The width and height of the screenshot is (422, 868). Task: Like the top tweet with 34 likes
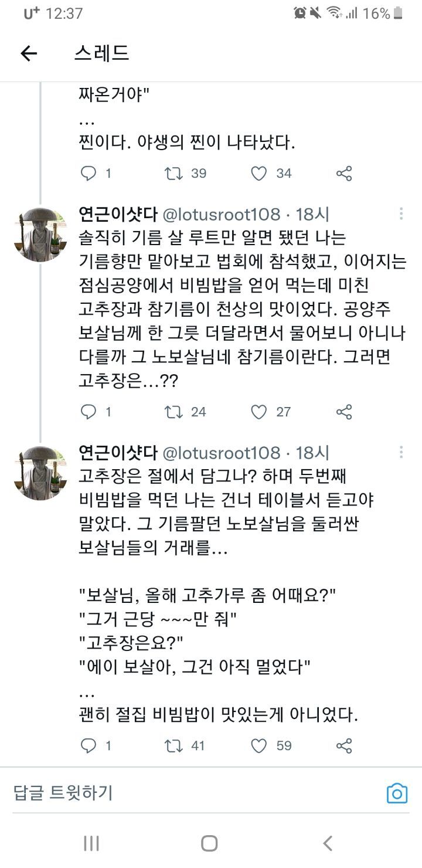point(258,173)
